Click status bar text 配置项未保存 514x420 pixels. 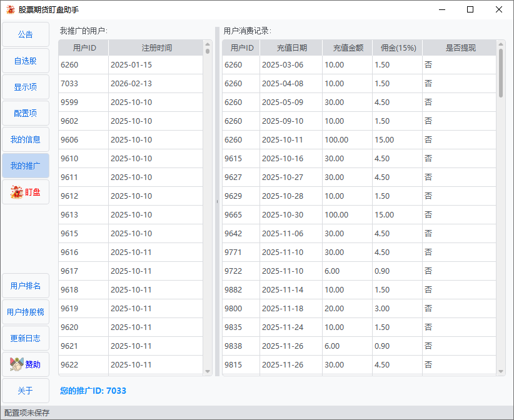(x=27, y=412)
